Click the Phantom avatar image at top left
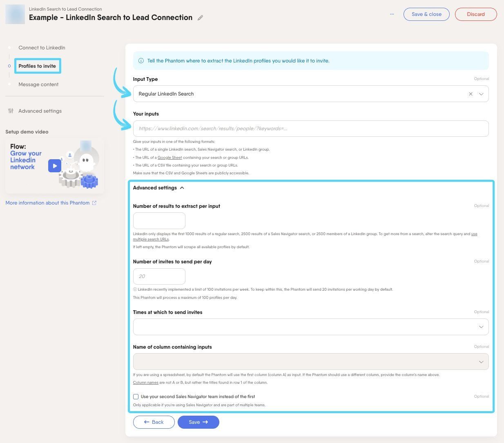Viewport: 504px width, 443px height. (x=15, y=14)
